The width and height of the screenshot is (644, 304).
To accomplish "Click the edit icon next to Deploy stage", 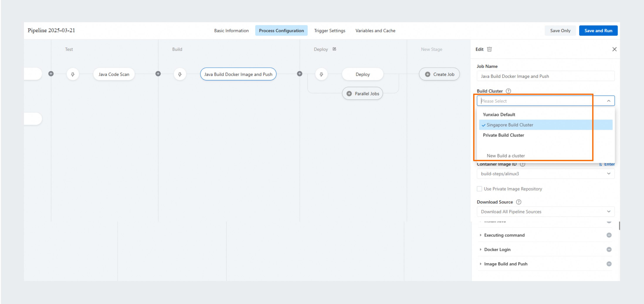I will (x=334, y=49).
